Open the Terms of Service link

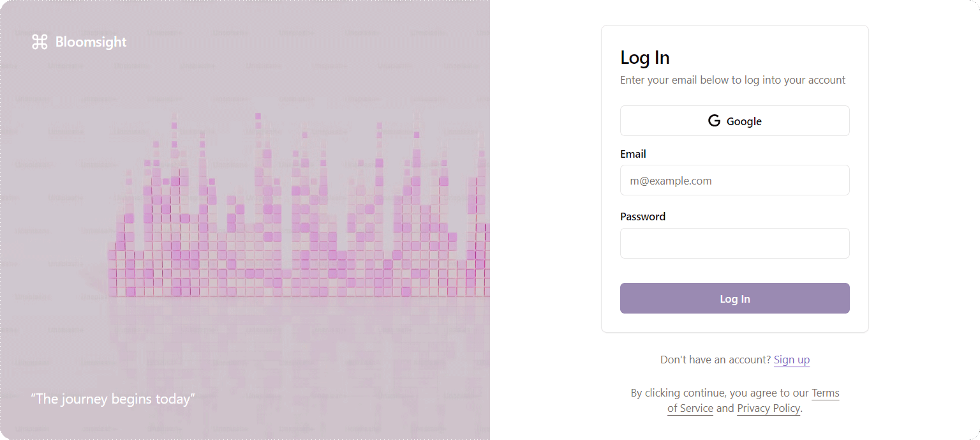[754, 400]
